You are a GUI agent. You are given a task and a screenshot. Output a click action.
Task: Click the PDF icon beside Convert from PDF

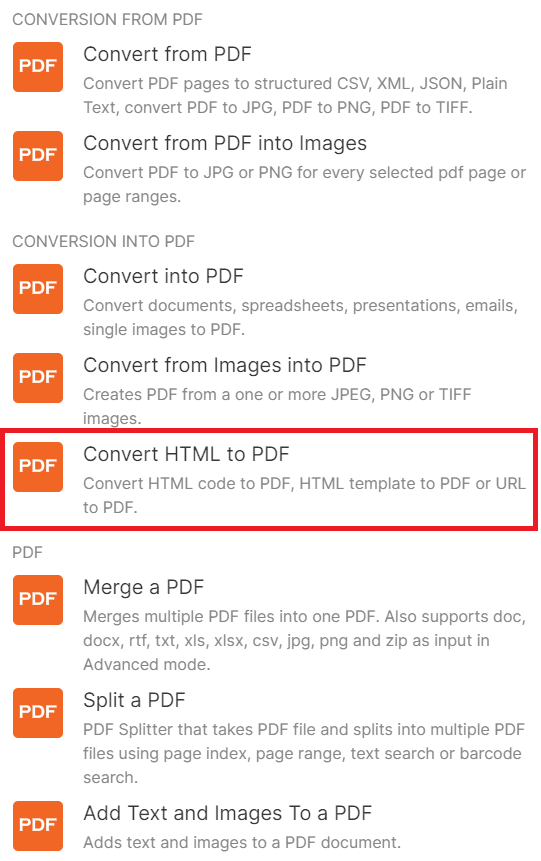pyautogui.click(x=38, y=67)
